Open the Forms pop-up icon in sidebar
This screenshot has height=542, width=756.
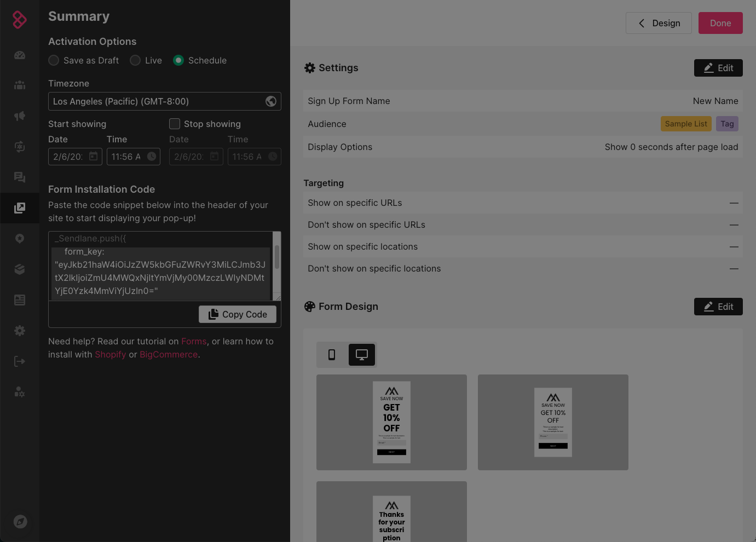coord(20,208)
